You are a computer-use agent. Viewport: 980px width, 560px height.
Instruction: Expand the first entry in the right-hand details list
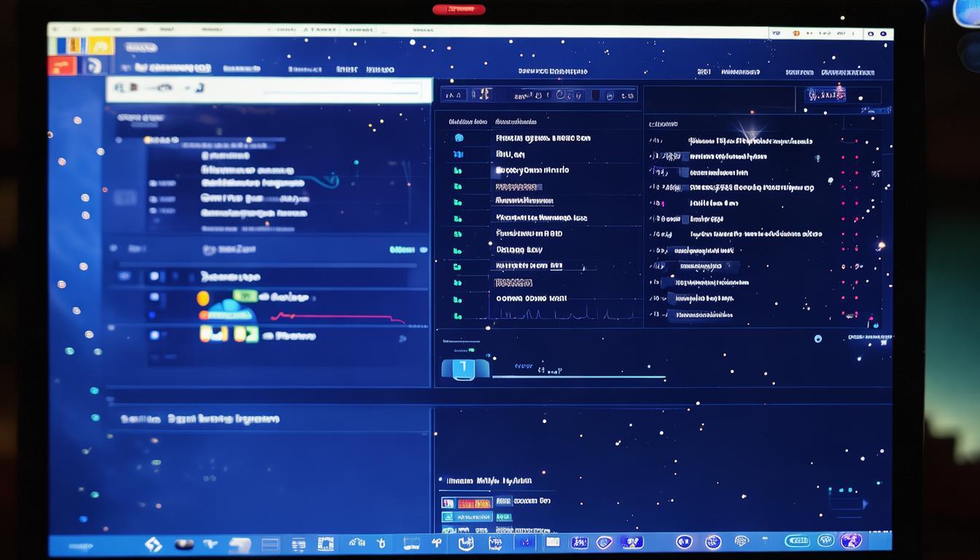pos(655,140)
